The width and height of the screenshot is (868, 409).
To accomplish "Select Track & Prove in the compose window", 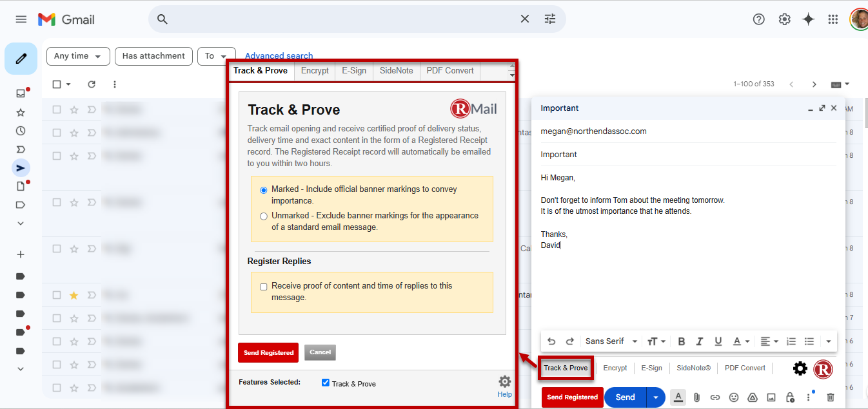I will 566,368.
